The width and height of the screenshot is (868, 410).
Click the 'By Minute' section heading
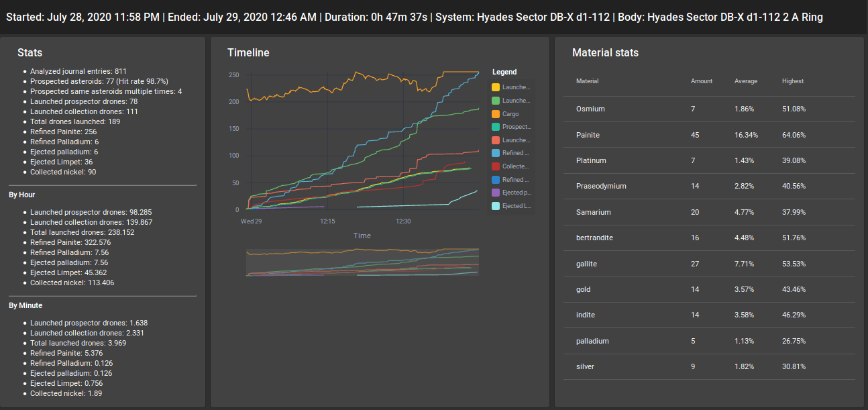coord(25,305)
